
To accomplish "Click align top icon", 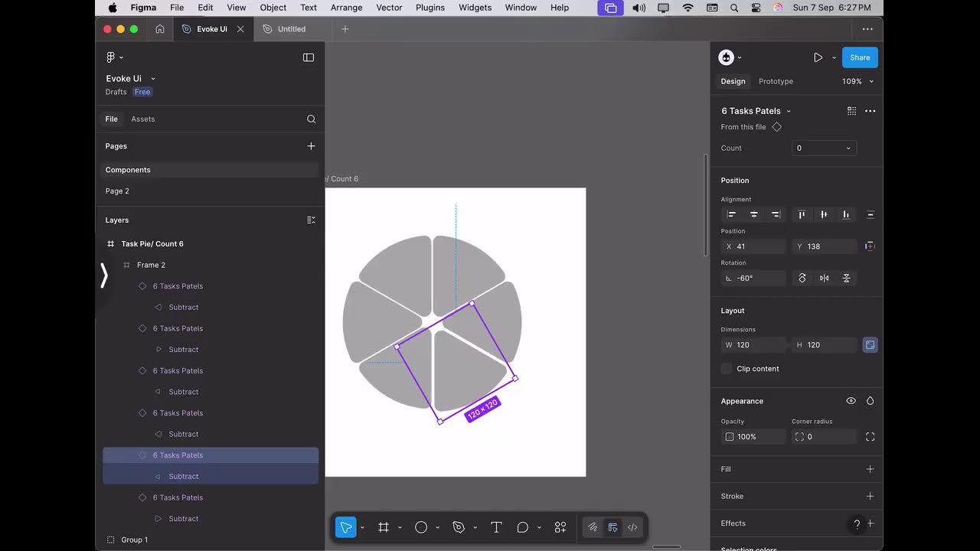I will click(x=802, y=215).
